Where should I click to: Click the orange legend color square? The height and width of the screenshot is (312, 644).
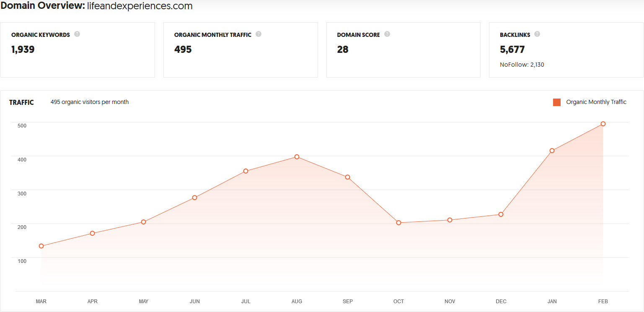pyautogui.click(x=557, y=102)
